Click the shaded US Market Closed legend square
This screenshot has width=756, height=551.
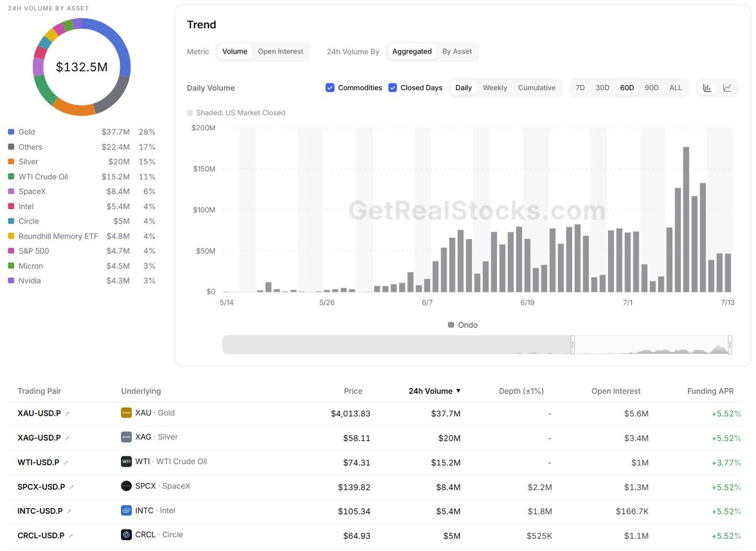pyautogui.click(x=190, y=113)
